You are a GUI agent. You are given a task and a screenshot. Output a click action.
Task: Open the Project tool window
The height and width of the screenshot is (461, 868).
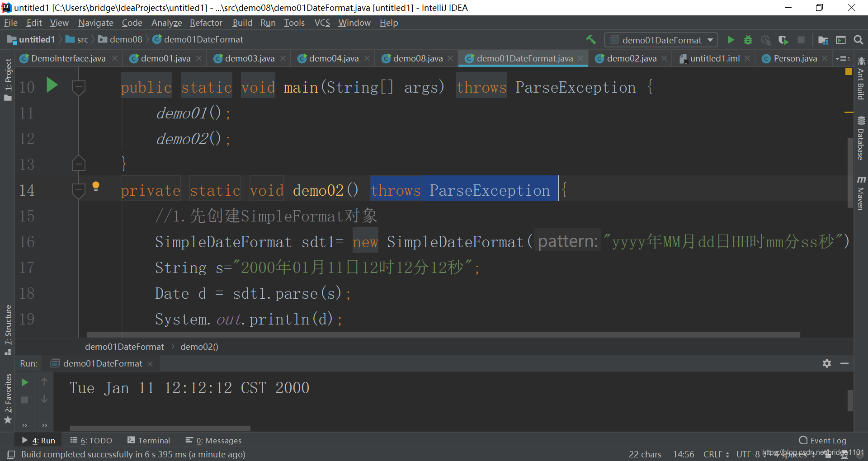point(8,80)
